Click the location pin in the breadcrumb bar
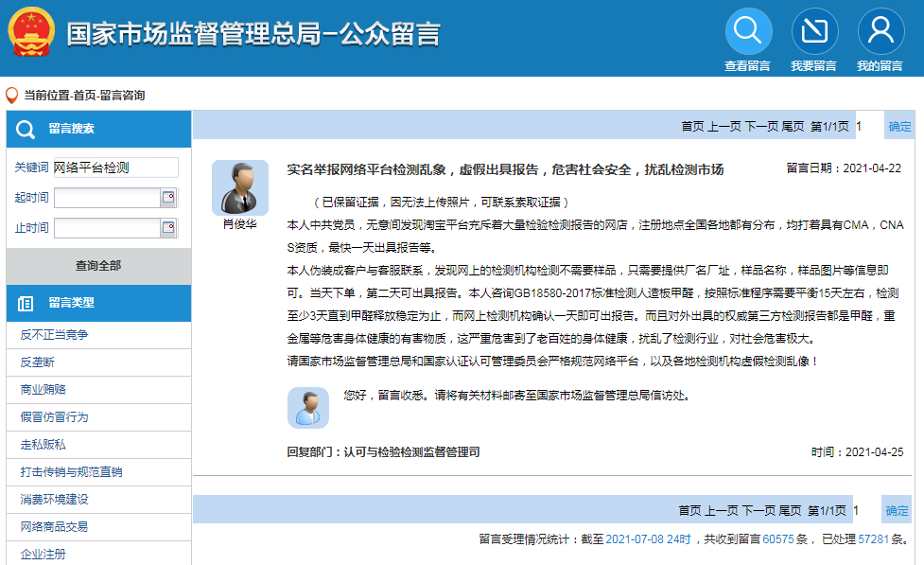924x565 pixels. coord(11,93)
